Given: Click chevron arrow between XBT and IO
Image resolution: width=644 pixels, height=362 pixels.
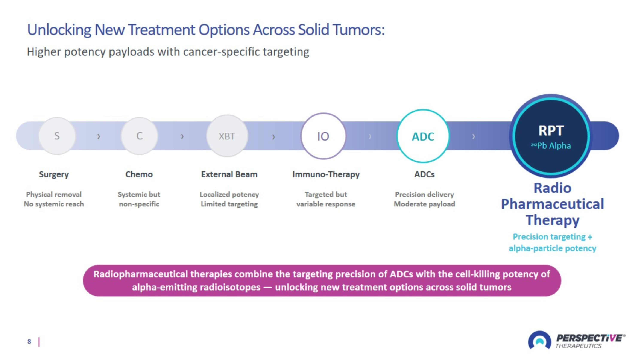Looking at the screenshot, I should [273, 137].
